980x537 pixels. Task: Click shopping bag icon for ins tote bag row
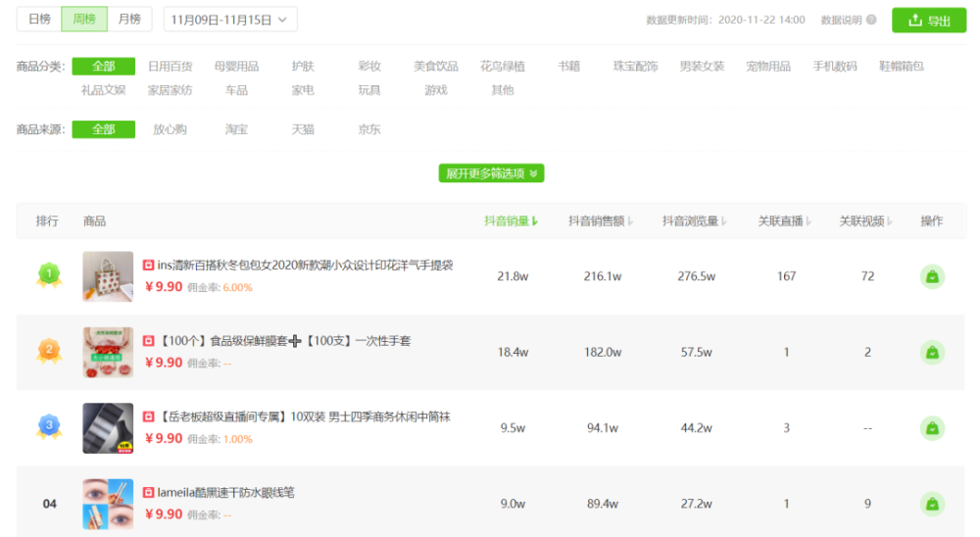(x=932, y=276)
